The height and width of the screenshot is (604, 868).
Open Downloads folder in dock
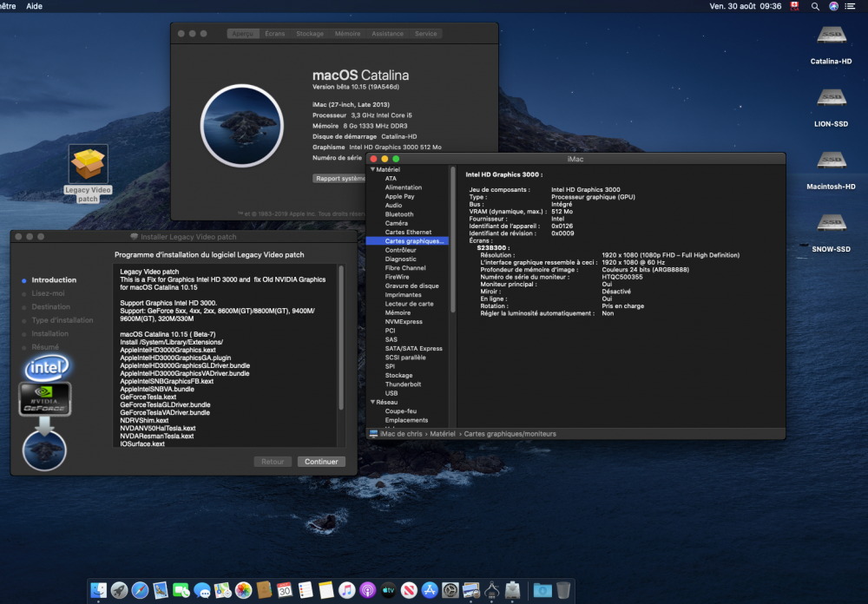click(x=542, y=590)
